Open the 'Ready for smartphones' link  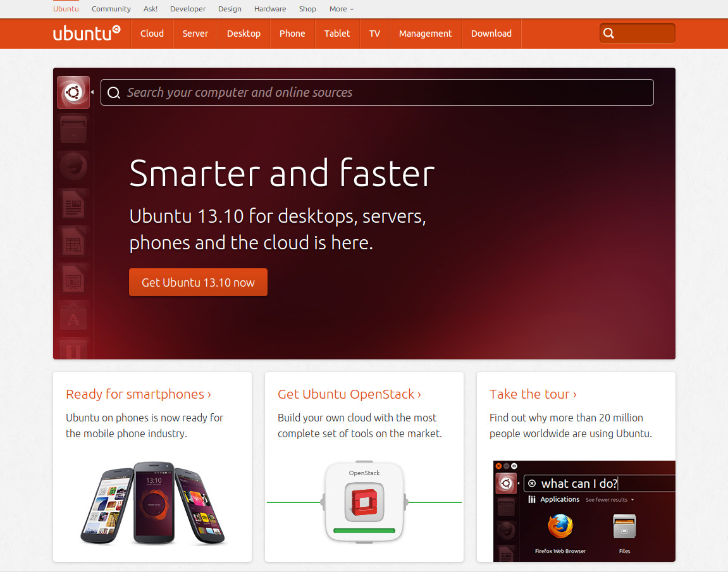[139, 394]
